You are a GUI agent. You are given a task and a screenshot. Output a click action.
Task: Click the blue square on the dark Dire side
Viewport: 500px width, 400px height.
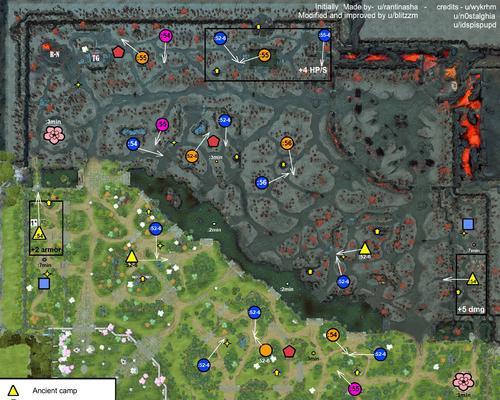(468, 224)
